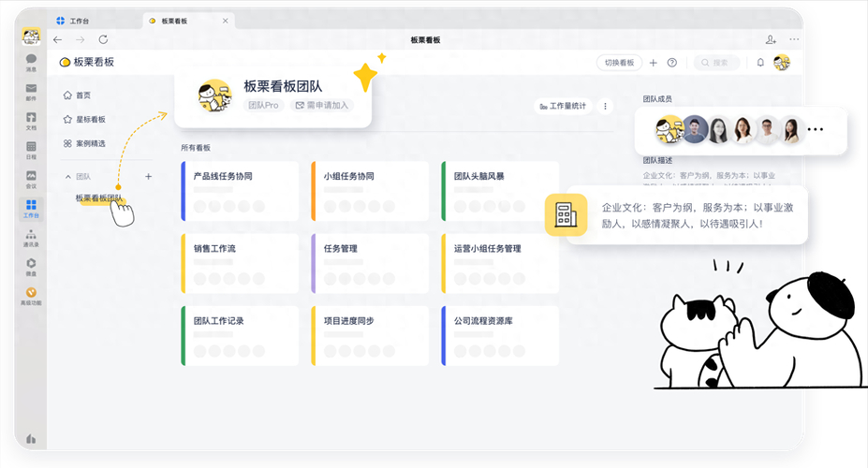Open 文档 documents in the left dock
Screen dimensions: 868x468
tap(31, 121)
